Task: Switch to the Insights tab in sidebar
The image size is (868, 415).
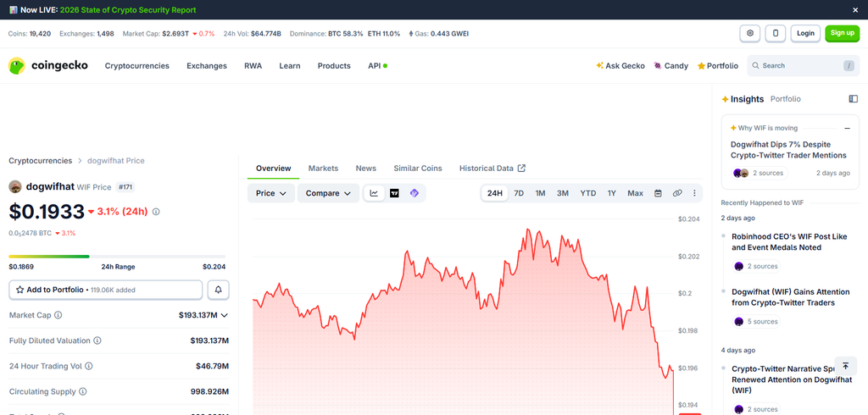Action: coord(743,99)
